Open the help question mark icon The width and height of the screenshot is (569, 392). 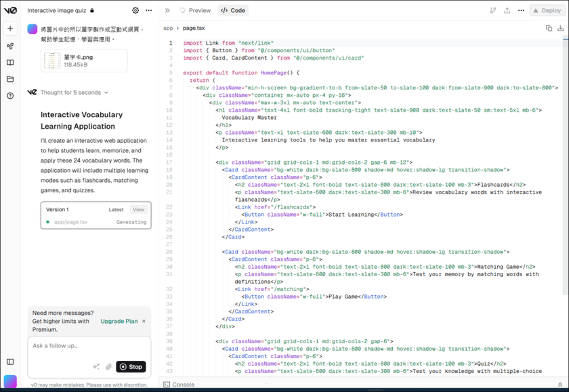coord(10,95)
